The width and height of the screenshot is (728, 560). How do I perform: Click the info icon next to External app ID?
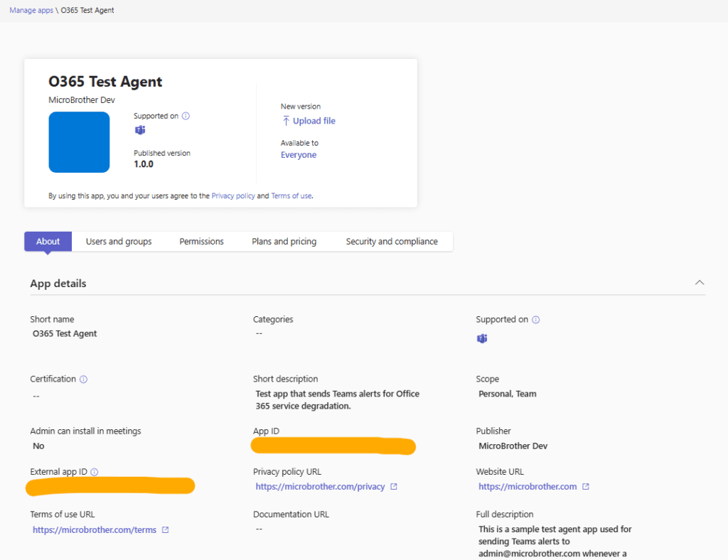pos(95,472)
